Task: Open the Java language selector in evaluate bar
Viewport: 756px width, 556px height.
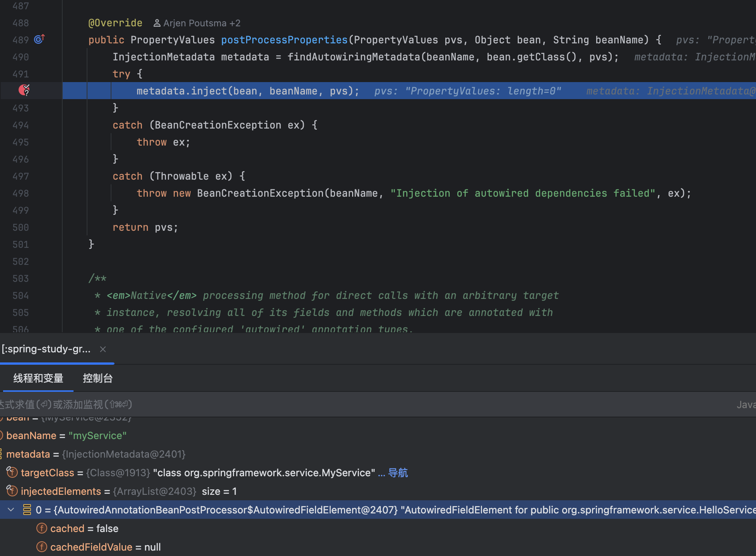Action: (746, 405)
